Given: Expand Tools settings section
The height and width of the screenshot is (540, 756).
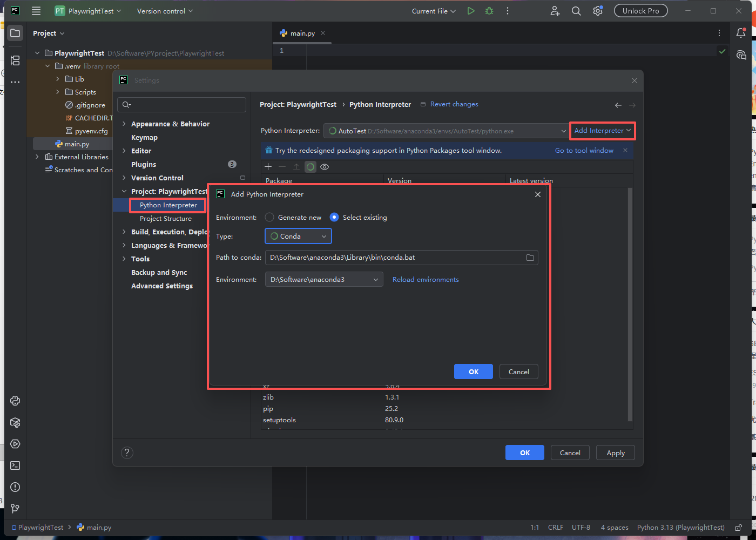Looking at the screenshot, I should [124, 259].
